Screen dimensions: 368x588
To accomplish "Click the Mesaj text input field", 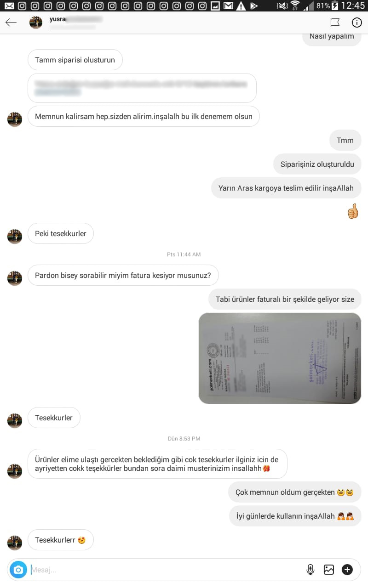I will (166, 570).
